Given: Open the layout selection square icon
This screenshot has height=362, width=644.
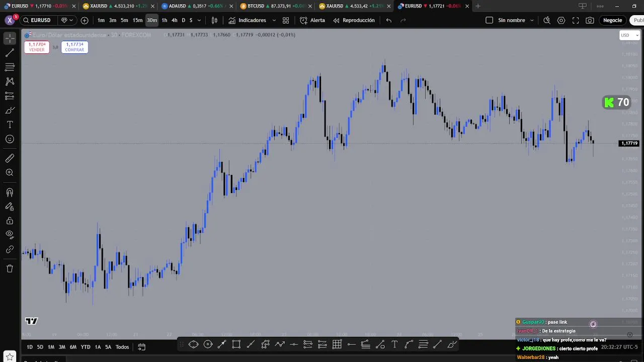Looking at the screenshot, I should (x=489, y=20).
